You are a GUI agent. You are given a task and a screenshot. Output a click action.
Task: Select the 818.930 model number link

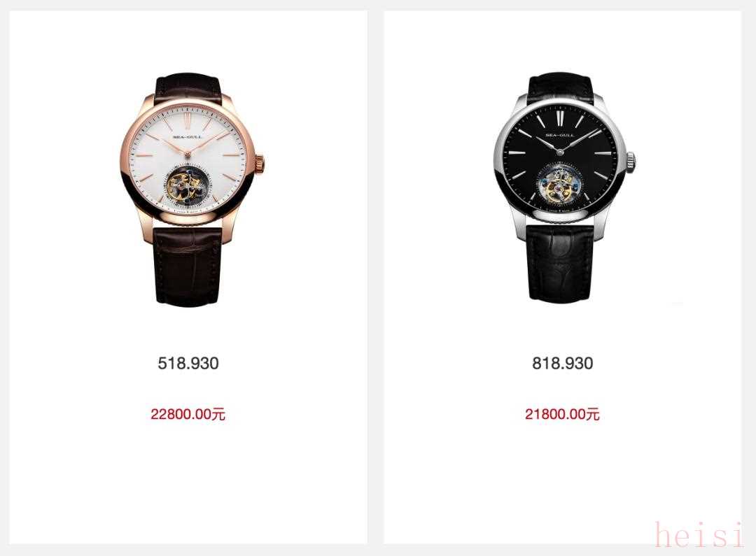(x=562, y=363)
